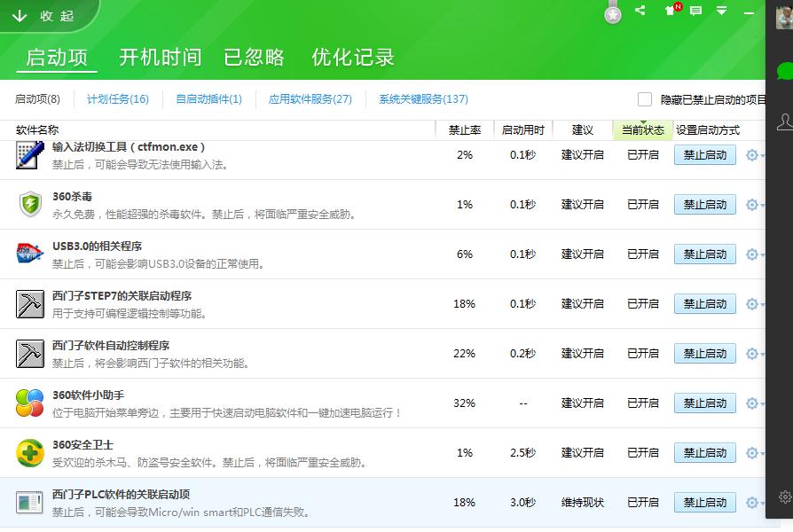The image size is (793, 532).
Task: Click the 西门子软件自动控制程序 hammer icon
Action: pos(30,353)
